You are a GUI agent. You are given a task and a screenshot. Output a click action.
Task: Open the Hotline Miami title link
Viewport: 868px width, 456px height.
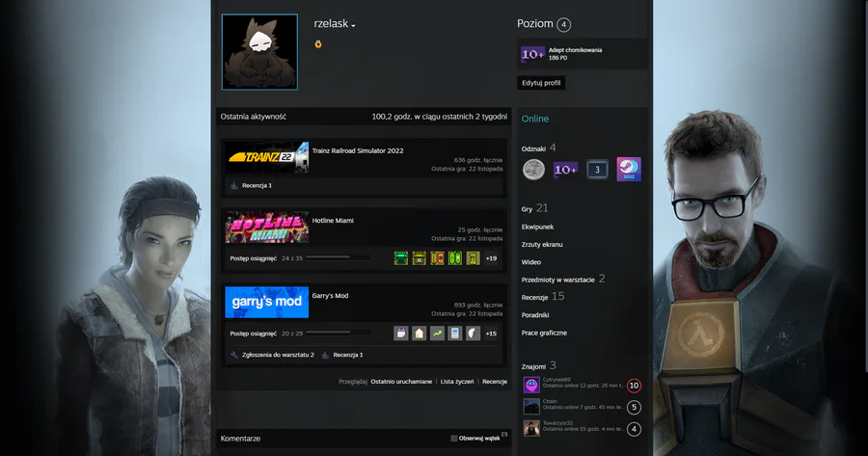pos(333,220)
